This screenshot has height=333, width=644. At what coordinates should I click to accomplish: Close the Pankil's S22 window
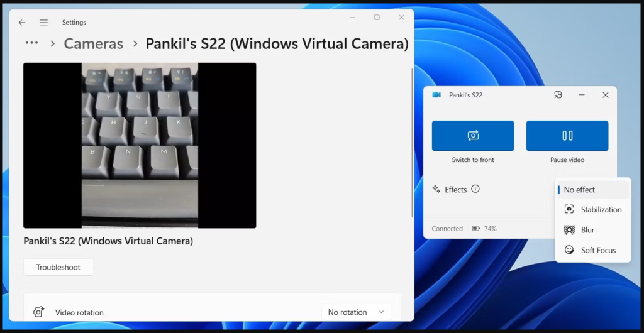click(606, 95)
